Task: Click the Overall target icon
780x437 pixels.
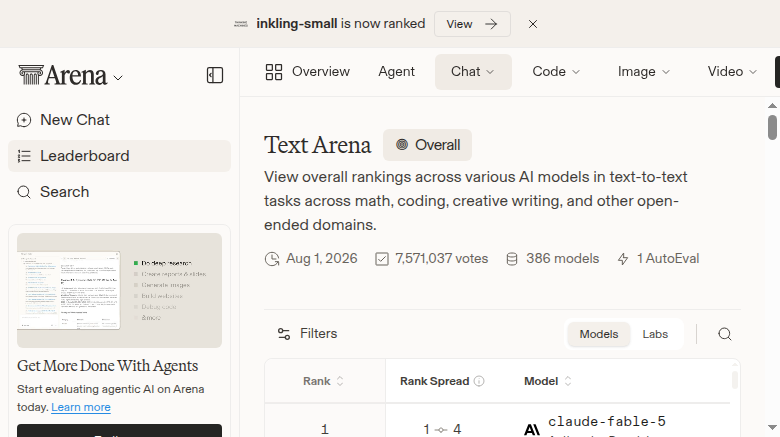Action: tap(402, 145)
